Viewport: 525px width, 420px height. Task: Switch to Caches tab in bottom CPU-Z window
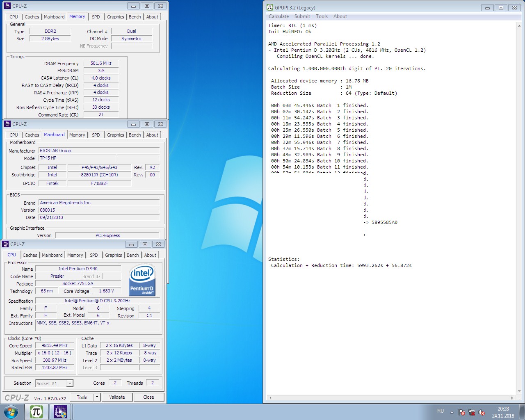(x=30, y=255)
